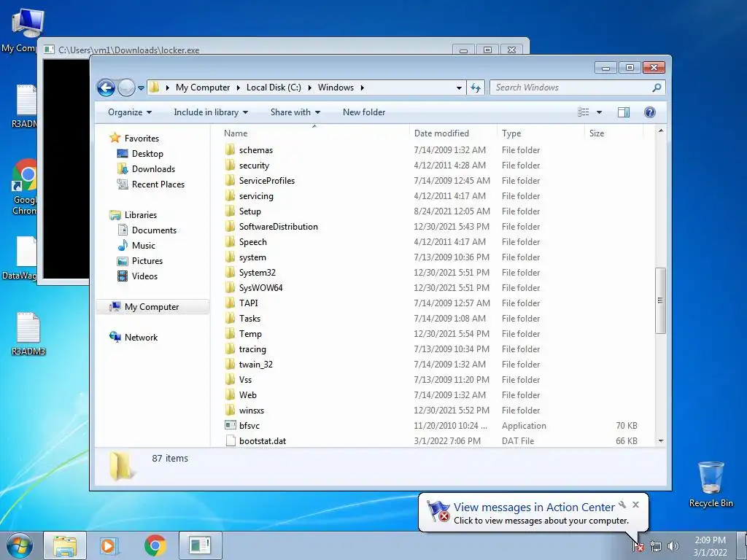Select the SysWOW64 folder
747x560 pixels.
pyautogui.click(x=260, y=288)
